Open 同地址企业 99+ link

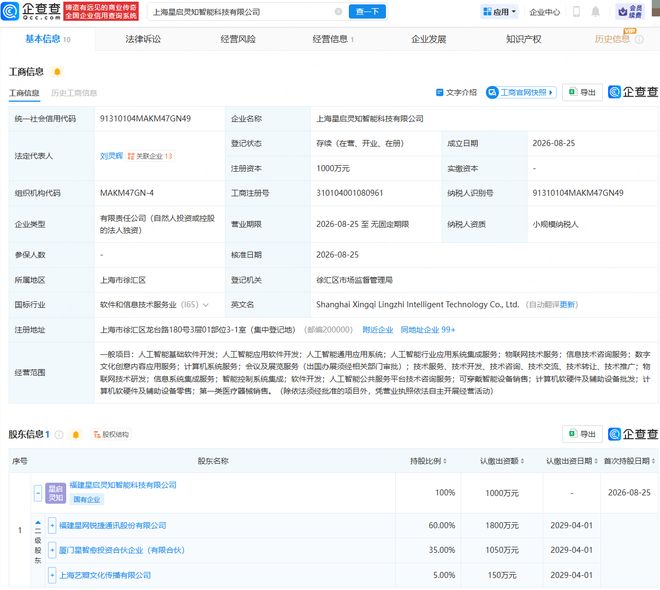(428, 330)
